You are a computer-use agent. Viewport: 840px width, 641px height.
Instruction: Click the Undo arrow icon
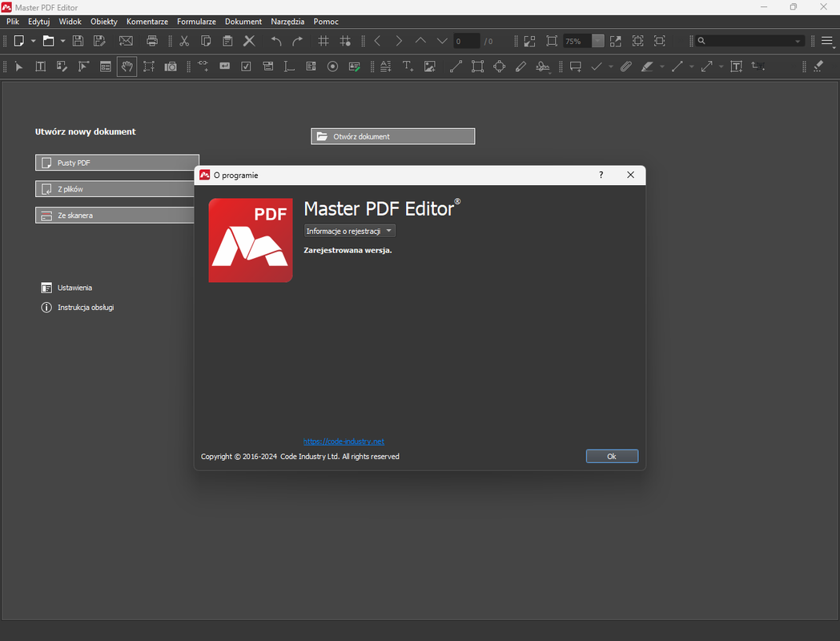[276, 41]
